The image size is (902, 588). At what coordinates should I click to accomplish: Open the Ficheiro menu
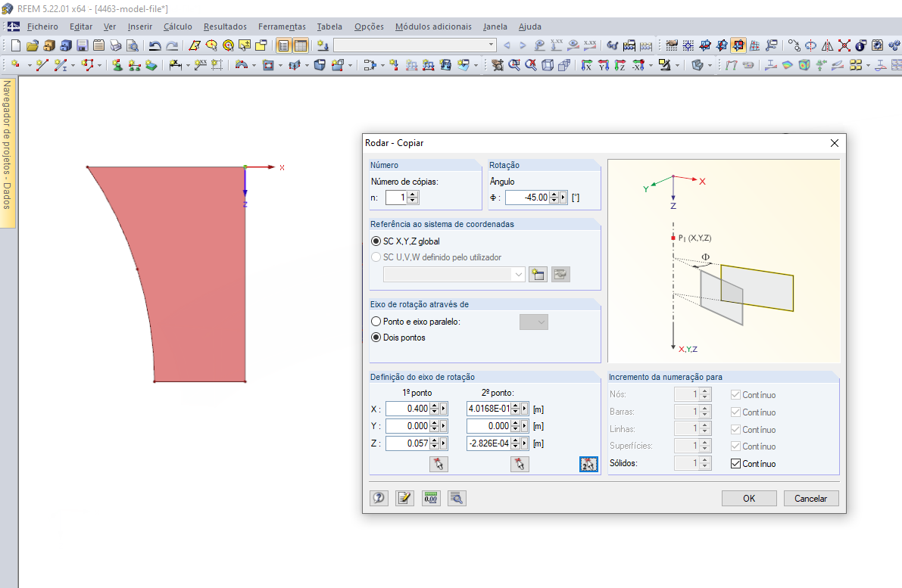[x=42, y=26]
